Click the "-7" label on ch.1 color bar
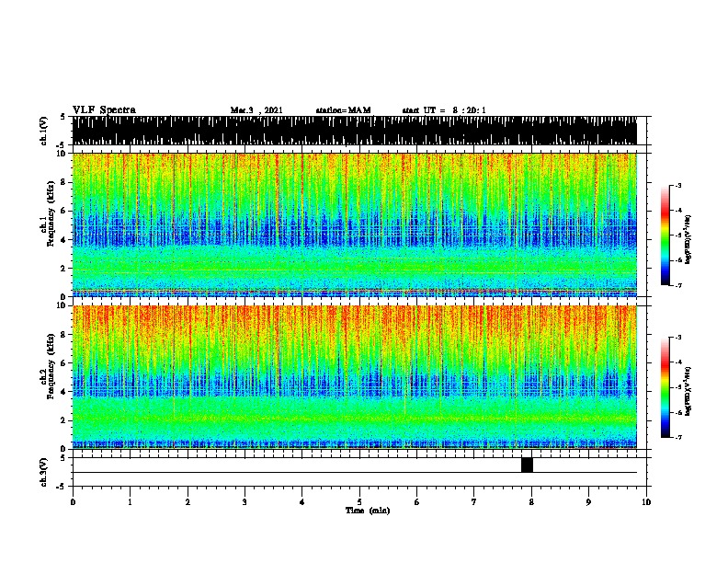Image resolution: width=728 pixels, height=563 pixels. point(677,285)
